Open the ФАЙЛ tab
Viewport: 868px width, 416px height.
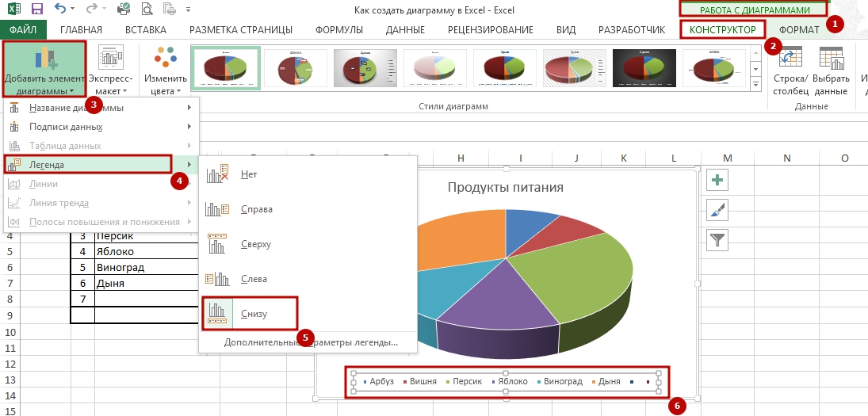click(x=23, y=30)
